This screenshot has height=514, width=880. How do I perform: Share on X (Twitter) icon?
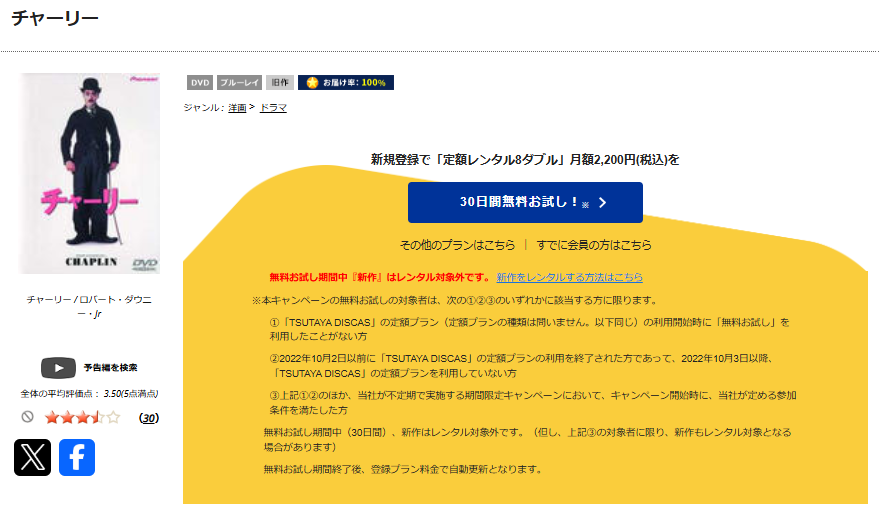tap(33, 457)
